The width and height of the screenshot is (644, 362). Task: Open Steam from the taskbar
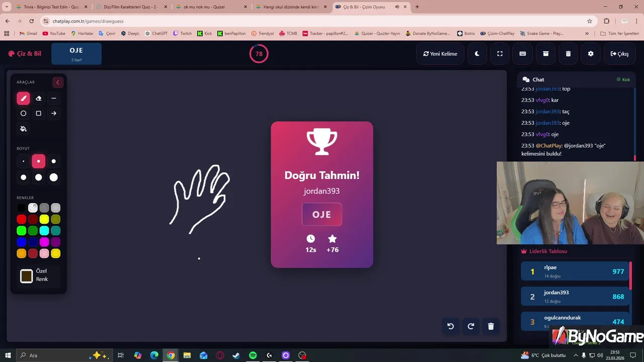click(236, 355)
